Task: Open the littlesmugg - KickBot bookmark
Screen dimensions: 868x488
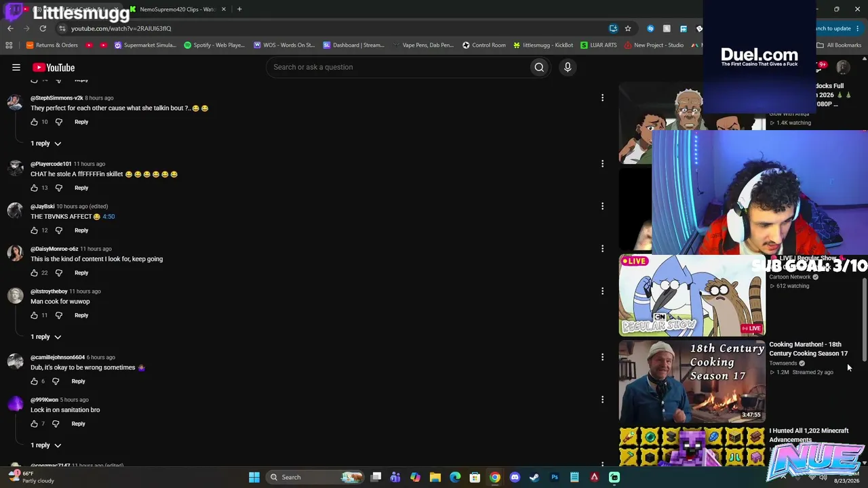Action: click(543, 45)
